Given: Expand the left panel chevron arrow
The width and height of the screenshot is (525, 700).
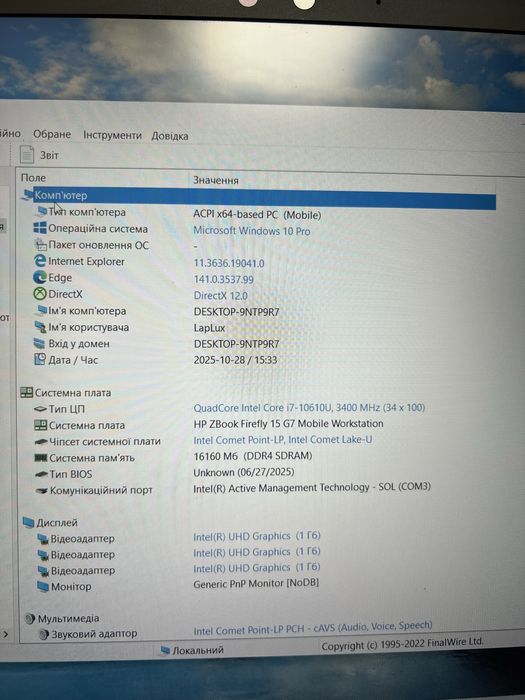Looking at the screenshot, I should (x=5, y=634).
